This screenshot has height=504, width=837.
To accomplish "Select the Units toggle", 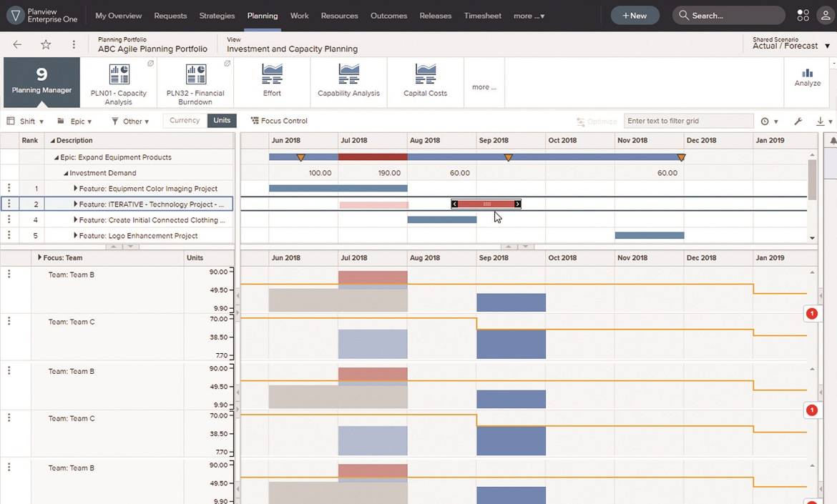I will click(x=222, y=121).
